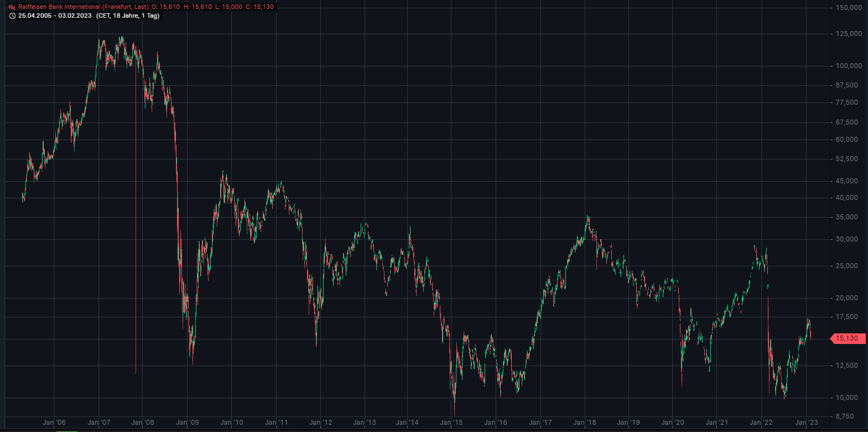Click the 25.04.2005 - 03.02.2023 date range
Screen dimensions: 868x432
pos(55,16)
